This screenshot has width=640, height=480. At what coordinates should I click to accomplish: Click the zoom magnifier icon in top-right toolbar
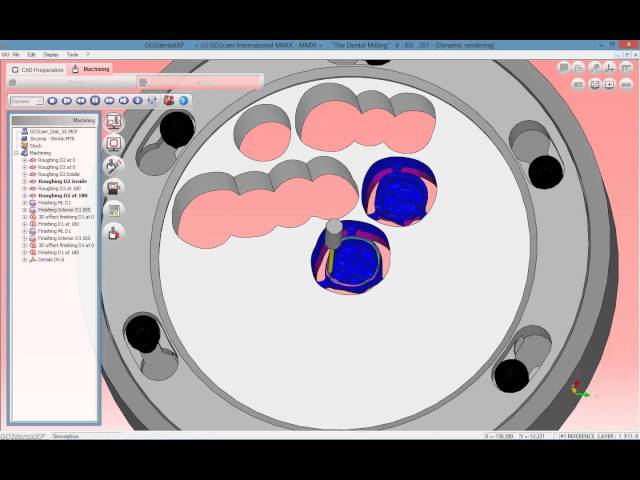(596, 68)
